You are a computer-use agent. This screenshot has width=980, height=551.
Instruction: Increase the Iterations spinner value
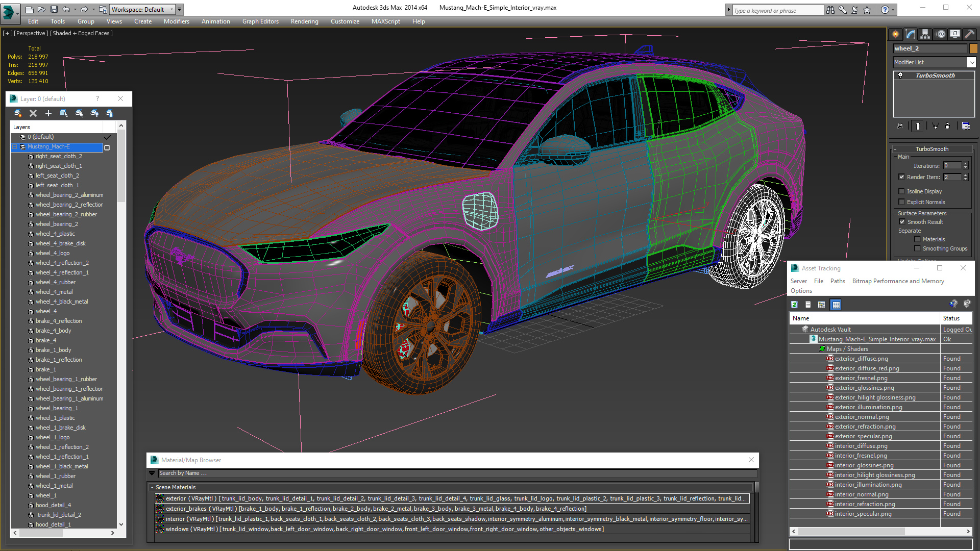(x=965, y=164)
